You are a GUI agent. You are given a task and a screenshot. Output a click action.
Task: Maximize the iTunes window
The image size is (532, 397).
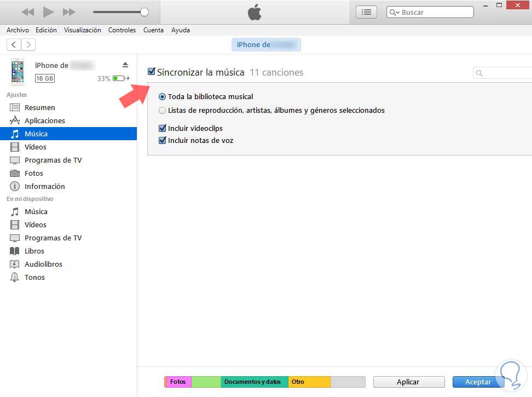[x=499, y=5]
